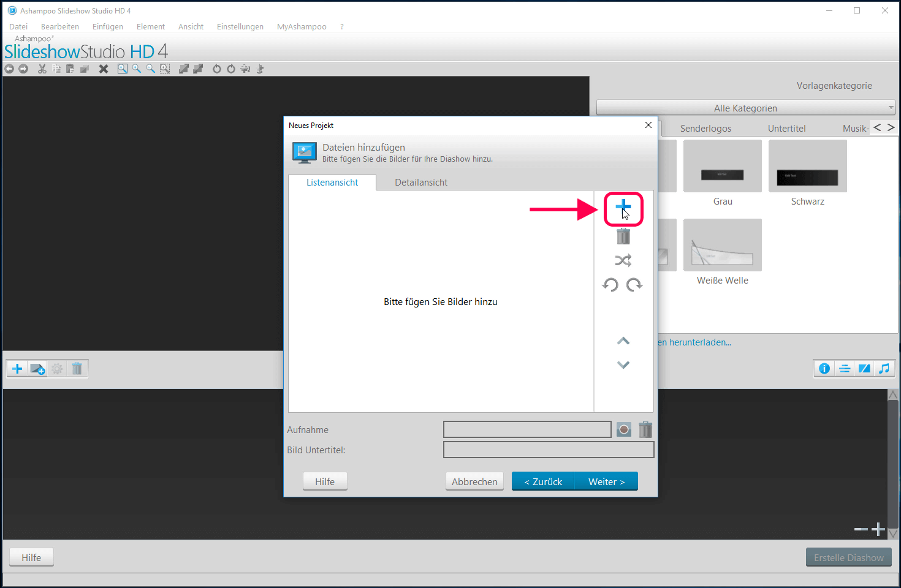Click the Abbrechen button
This screenshot has width=901, height=588.
[474, 481]
